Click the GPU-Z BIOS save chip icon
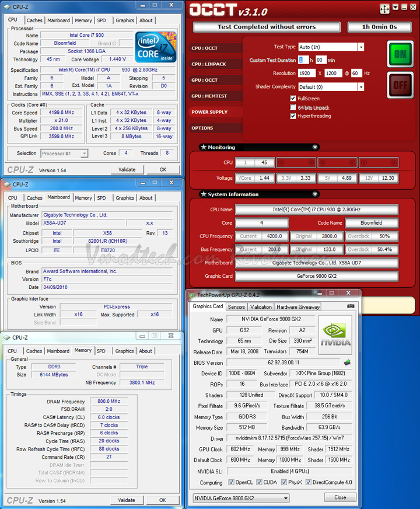Image resolution: width=420 pixels, height=509 pixels. tap(347, 362)
